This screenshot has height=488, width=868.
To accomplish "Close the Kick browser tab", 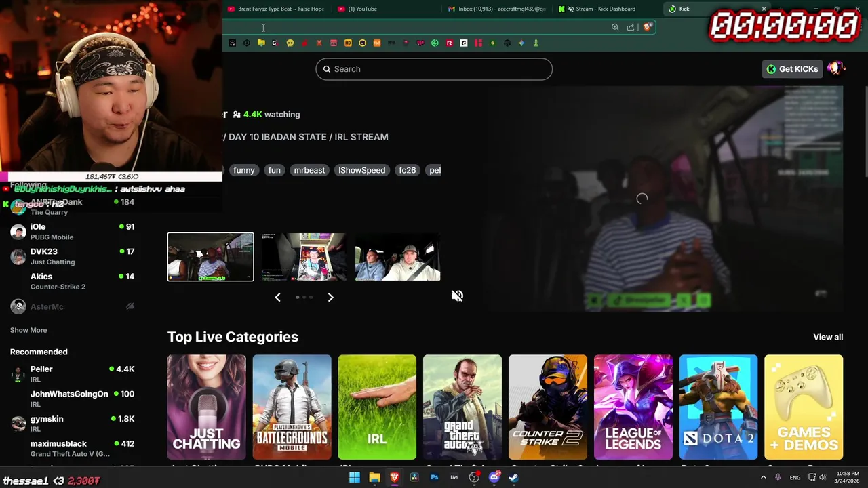I will pyautogui.click(x=764, y=9).
